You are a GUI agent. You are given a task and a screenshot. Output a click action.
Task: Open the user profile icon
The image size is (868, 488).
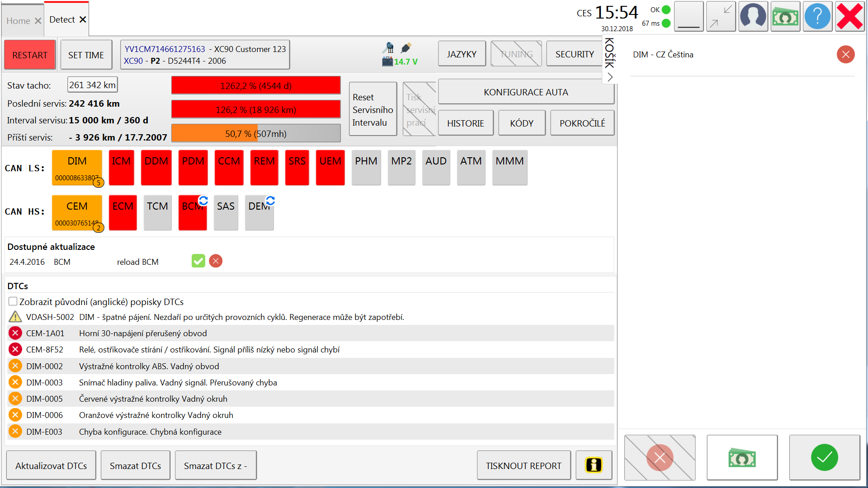(x=753, y=16)
